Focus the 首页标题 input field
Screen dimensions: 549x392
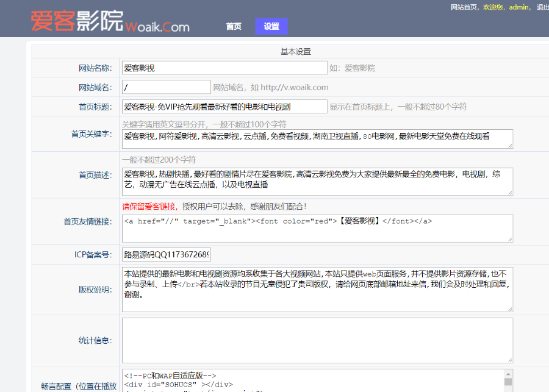pos(224,107)
